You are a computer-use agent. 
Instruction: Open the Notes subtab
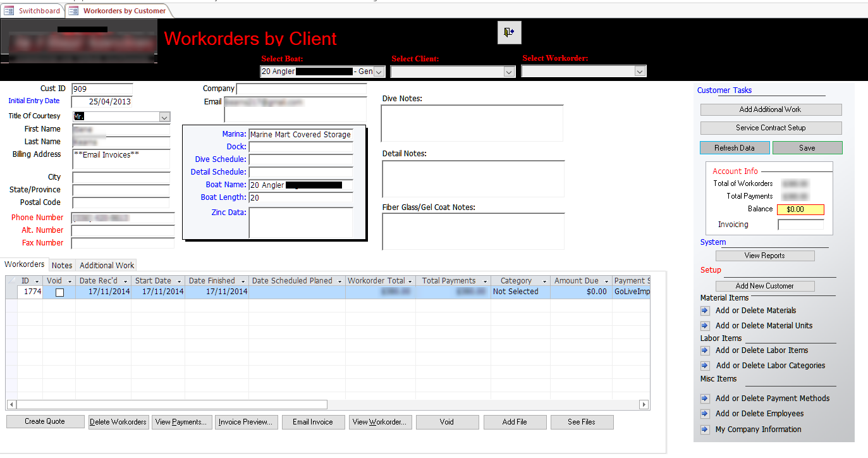(x=62, y=266)
